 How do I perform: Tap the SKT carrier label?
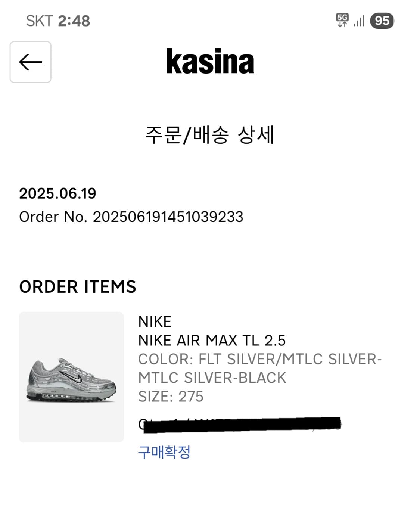click(39, 21)
